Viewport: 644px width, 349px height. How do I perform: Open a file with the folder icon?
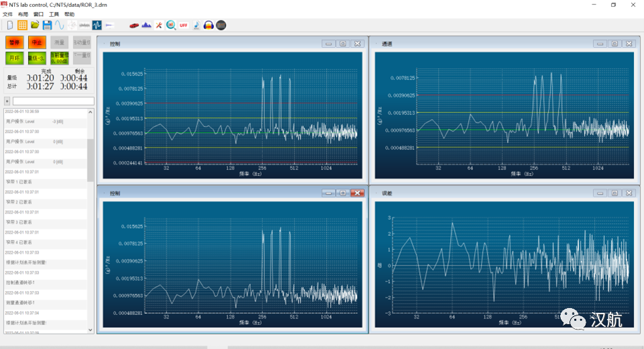coord(35,25)
